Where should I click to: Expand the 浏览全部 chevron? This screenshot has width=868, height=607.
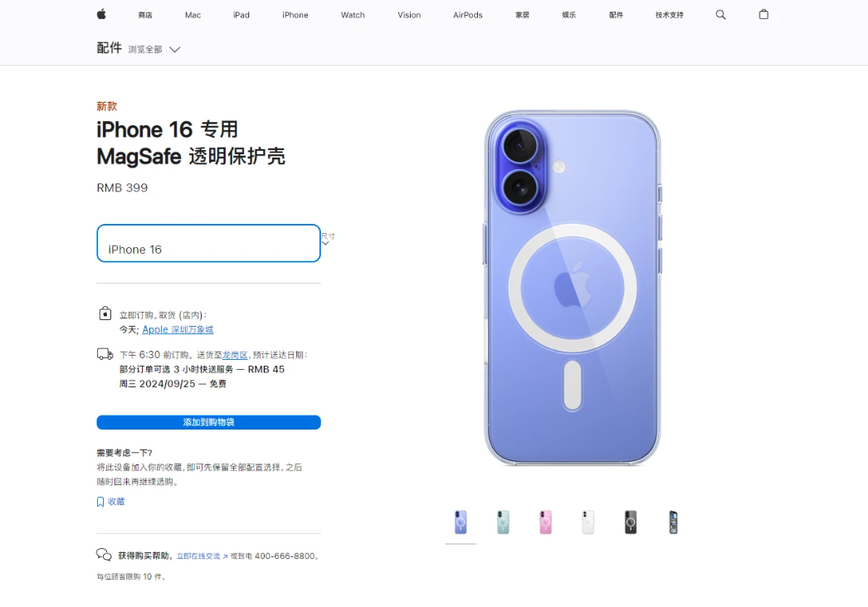(174, 49)
